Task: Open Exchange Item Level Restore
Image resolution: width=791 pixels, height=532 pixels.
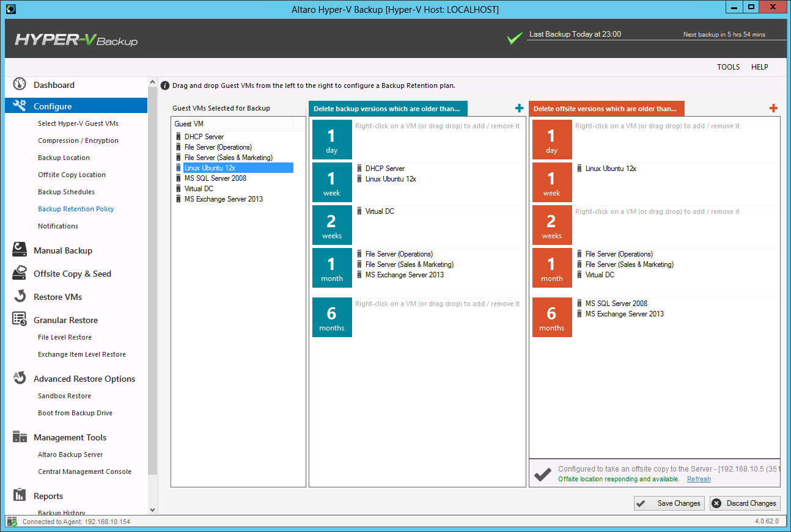Action: tap(82, 354)
